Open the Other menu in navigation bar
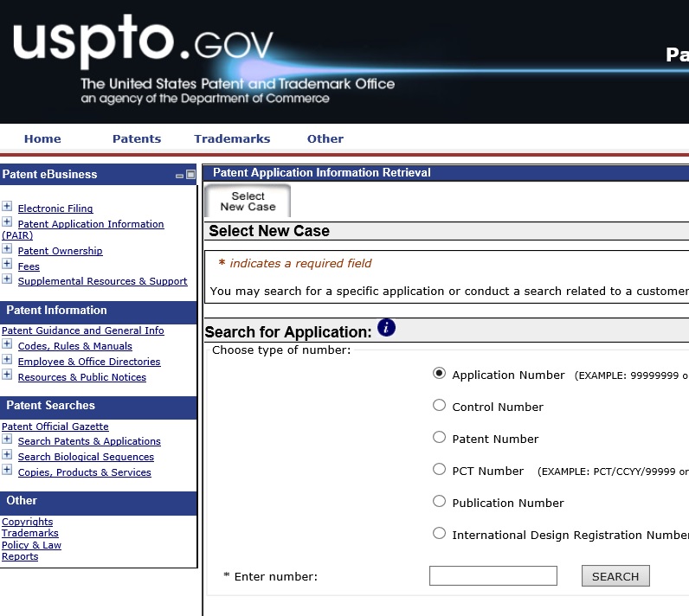This screenshot has height=616, width=689. [325, 138]
